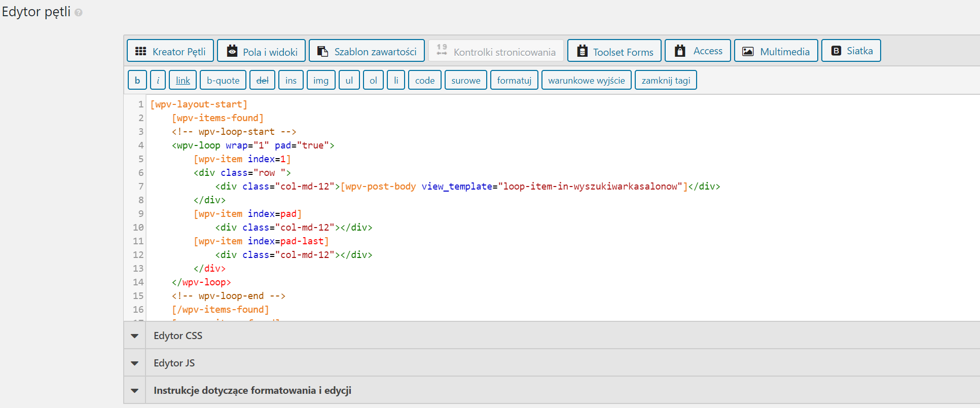Open the Szablon zawartości button
The image size is (980, 408).
point(367,51)
